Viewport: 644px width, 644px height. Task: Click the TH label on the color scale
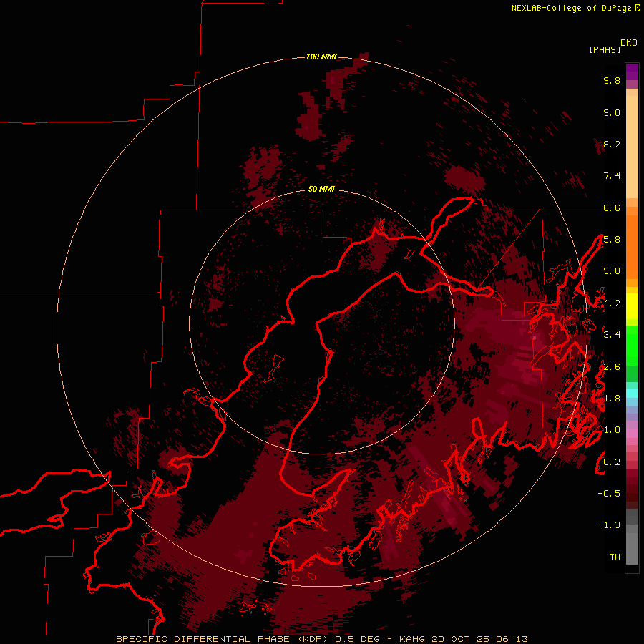[615, 557]
